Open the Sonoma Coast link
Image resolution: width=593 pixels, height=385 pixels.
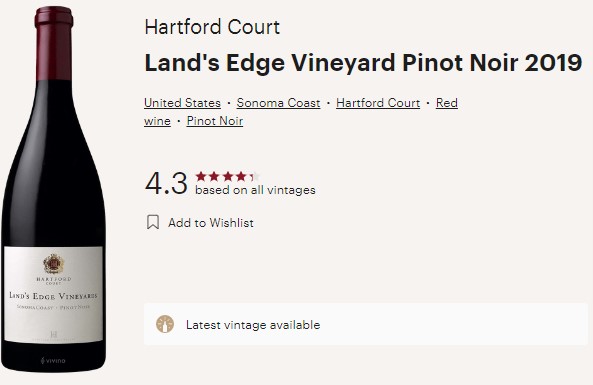[278, 103]
